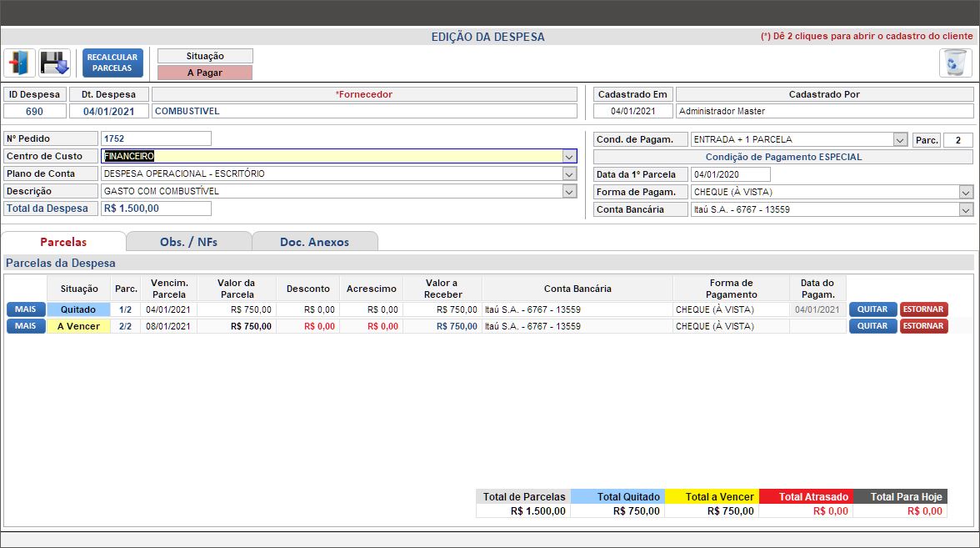This screenshot has width=980, height=548.
Task: Click the installment number 1/2 cell
Action: pos(125,309)
